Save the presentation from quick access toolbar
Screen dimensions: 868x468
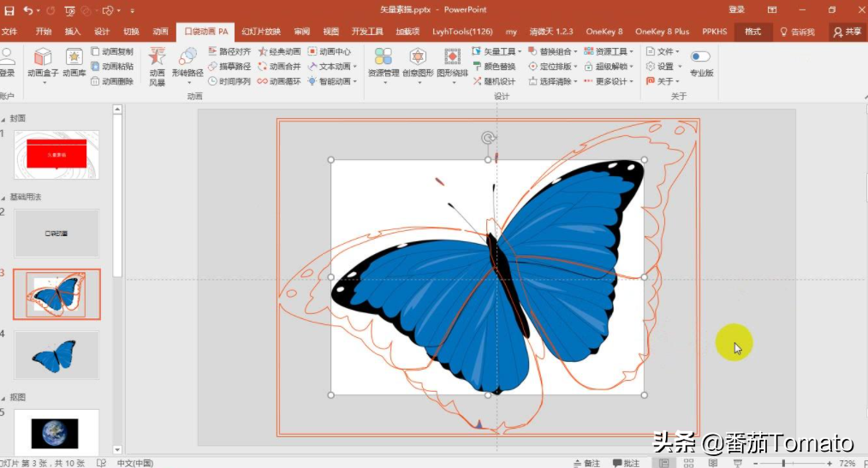[9, 10]
